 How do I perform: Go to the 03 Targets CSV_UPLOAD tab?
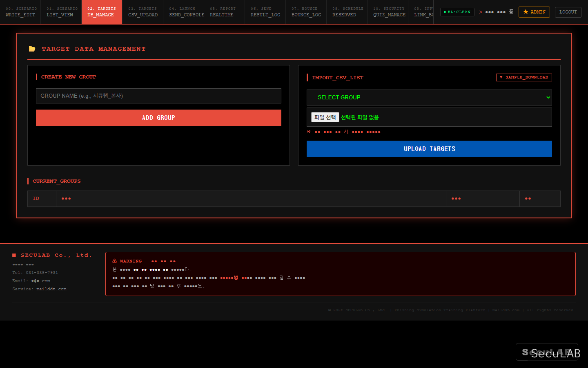pyautogui.click(x=143, y=12)
